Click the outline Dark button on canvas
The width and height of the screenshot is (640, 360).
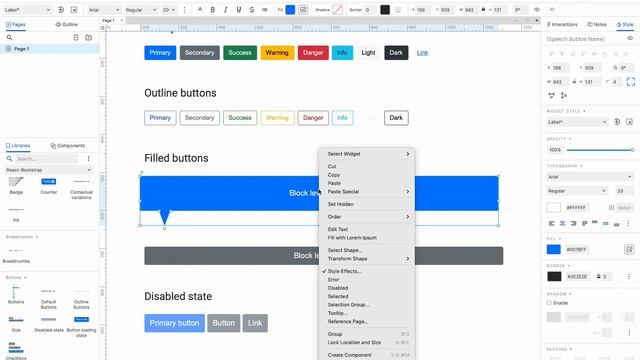396,118
